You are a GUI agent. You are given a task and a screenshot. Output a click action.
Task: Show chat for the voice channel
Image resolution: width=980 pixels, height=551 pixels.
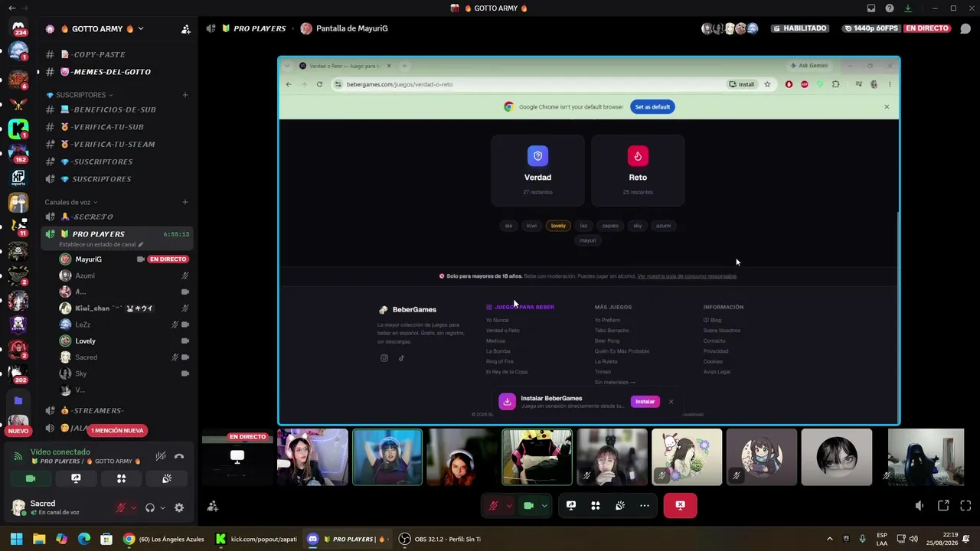[x=965, y=28]
